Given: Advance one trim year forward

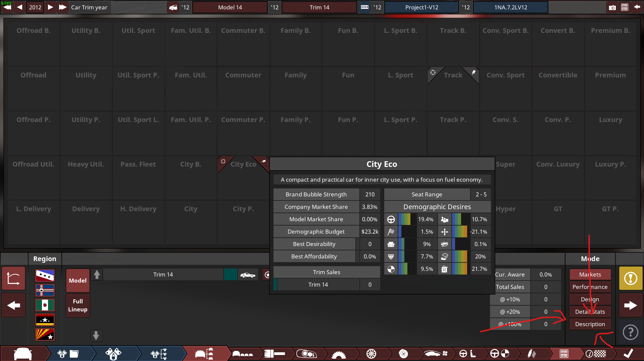Looking at the screenshot, I should click(x=50, y=7).
